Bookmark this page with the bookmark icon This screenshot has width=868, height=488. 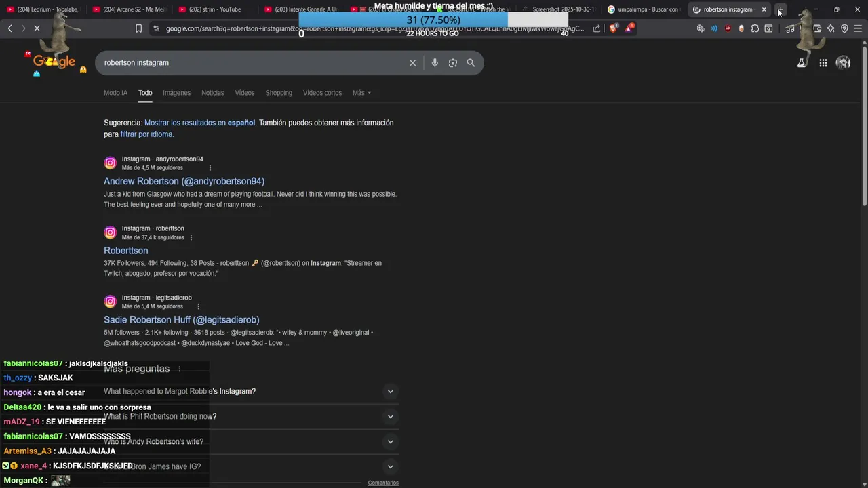138,28
